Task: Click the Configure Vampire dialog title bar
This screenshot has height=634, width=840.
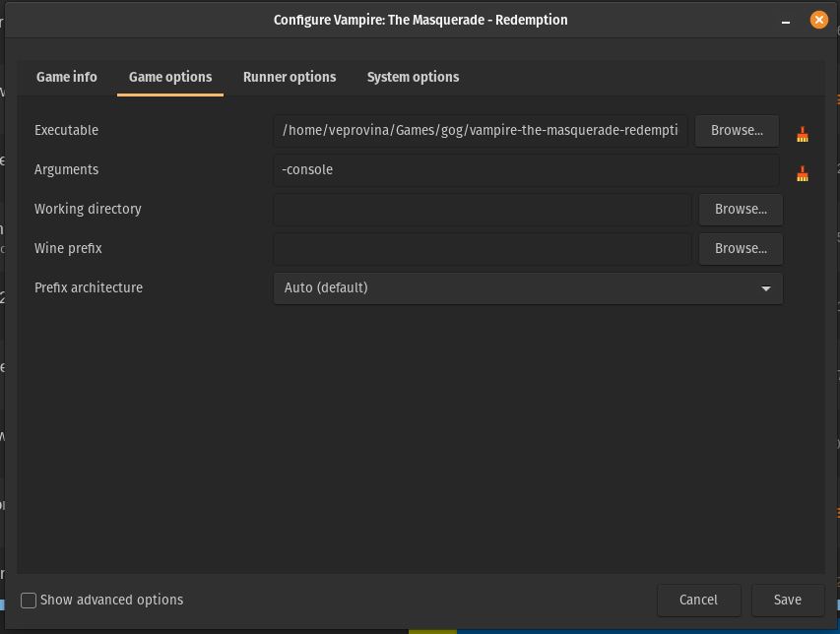Action: tap(420, 20)
